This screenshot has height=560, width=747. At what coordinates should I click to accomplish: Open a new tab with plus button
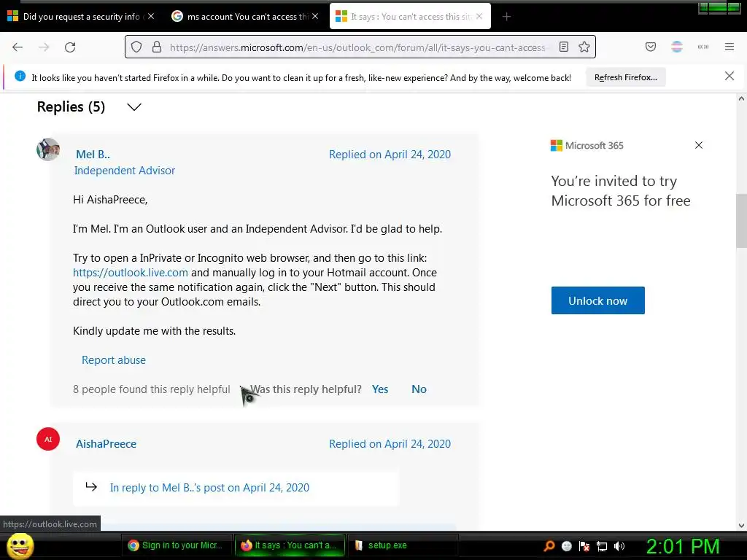tap(506, 17)
